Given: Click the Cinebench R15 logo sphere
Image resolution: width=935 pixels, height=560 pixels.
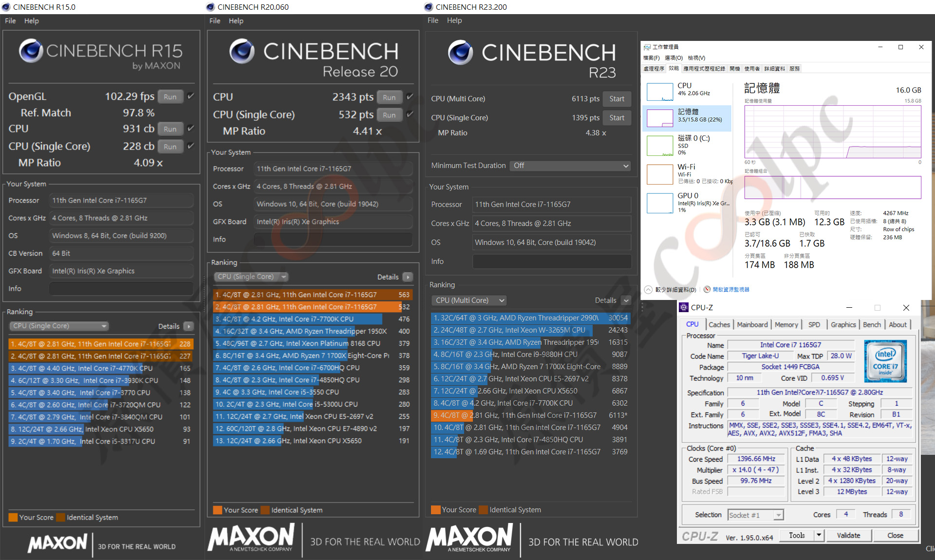Looking at the screenshot, I should pyautogui.click(x=31, y=51).
